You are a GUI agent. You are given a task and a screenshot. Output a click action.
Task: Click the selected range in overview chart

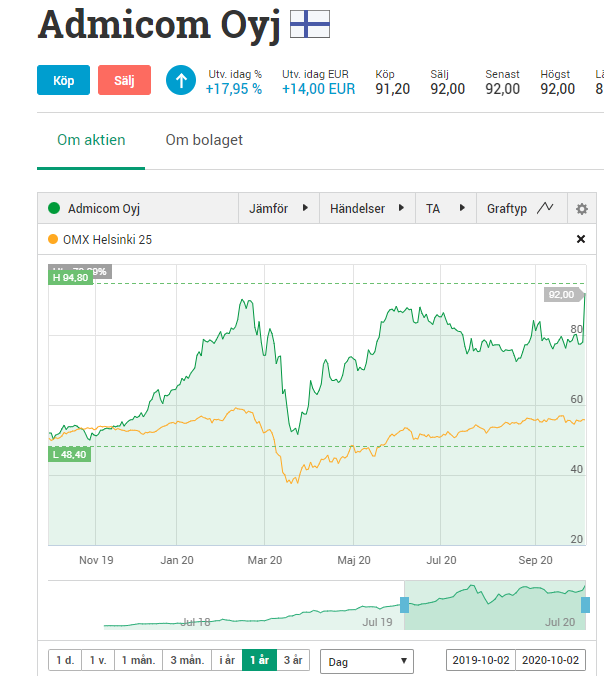(x=495, y=605)
